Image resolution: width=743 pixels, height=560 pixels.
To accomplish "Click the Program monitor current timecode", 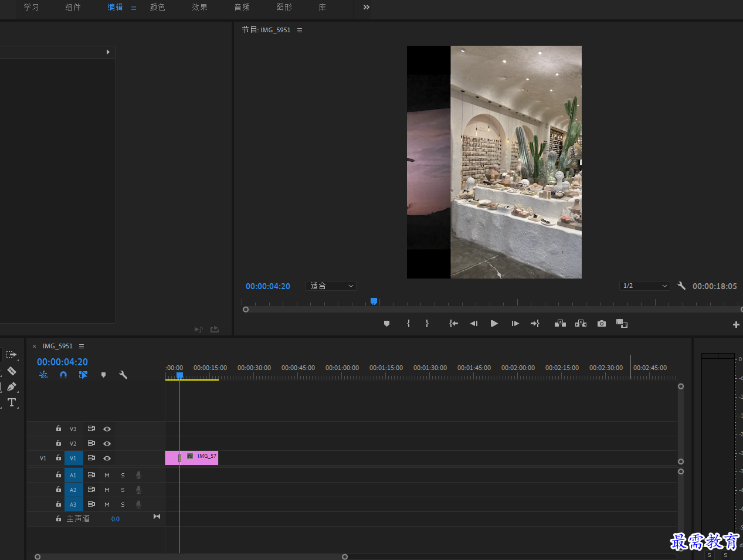I will coord(268,286).
